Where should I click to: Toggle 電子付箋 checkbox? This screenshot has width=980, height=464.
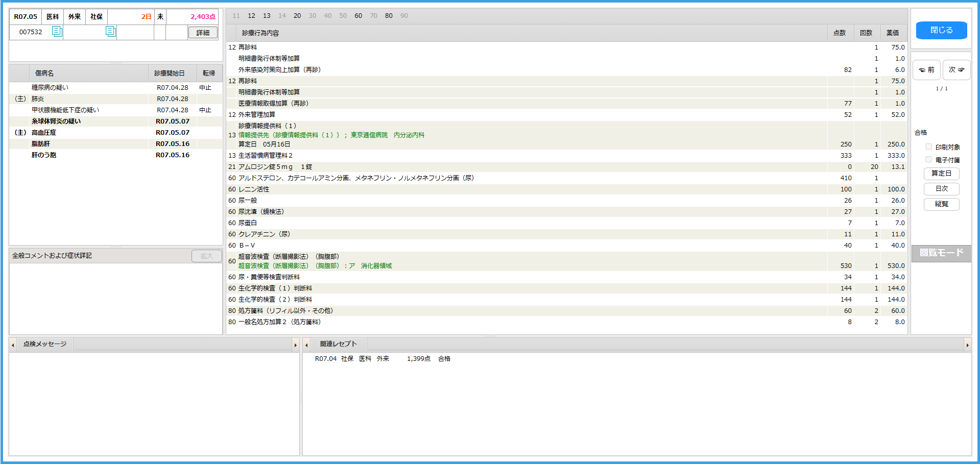(x=928, y=160)
